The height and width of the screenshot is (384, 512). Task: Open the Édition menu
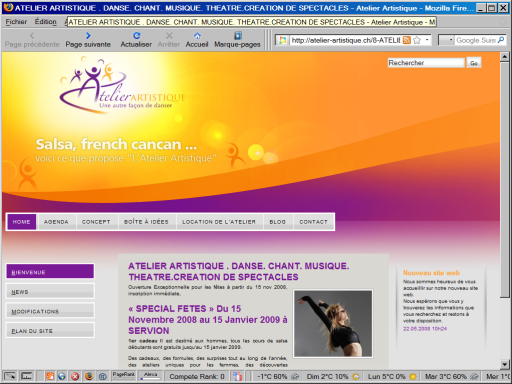pos(46,22)
